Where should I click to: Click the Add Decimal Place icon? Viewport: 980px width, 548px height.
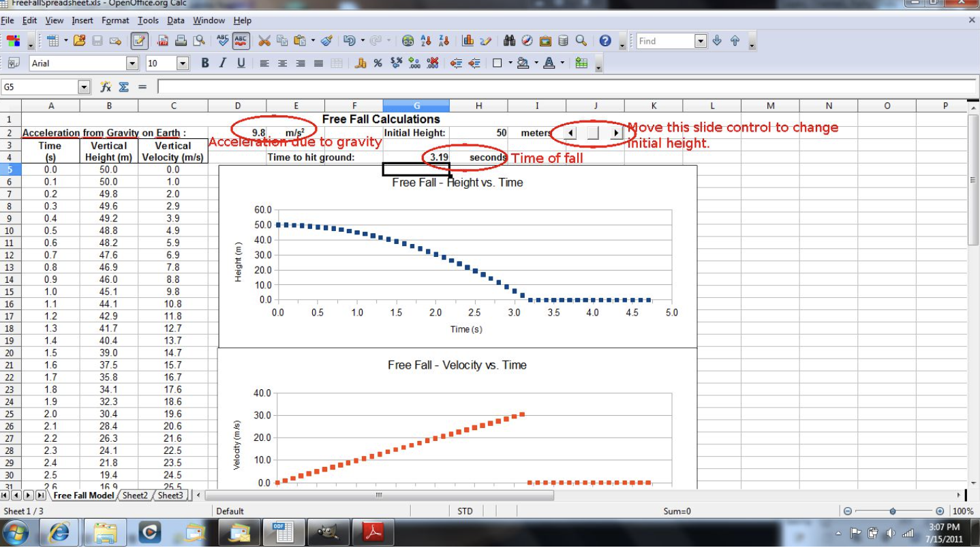414,63
